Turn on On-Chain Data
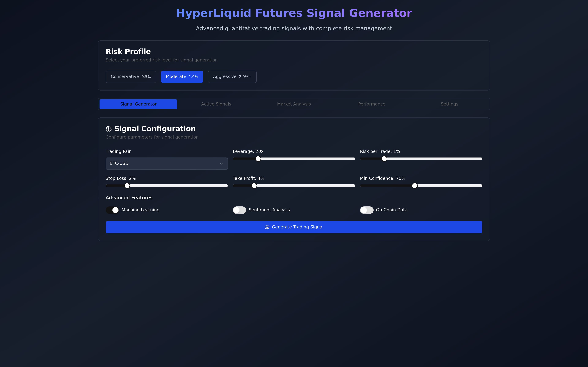 367,210
